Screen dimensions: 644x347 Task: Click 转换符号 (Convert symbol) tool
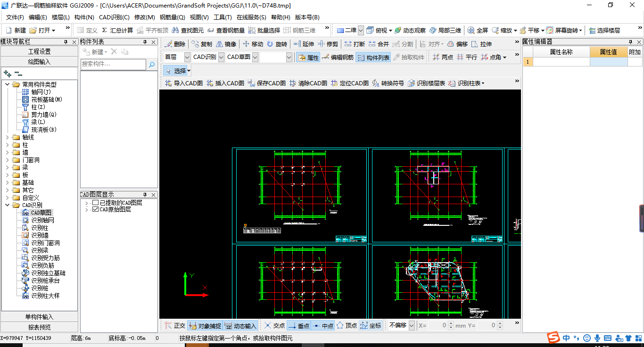coord(388,83)
